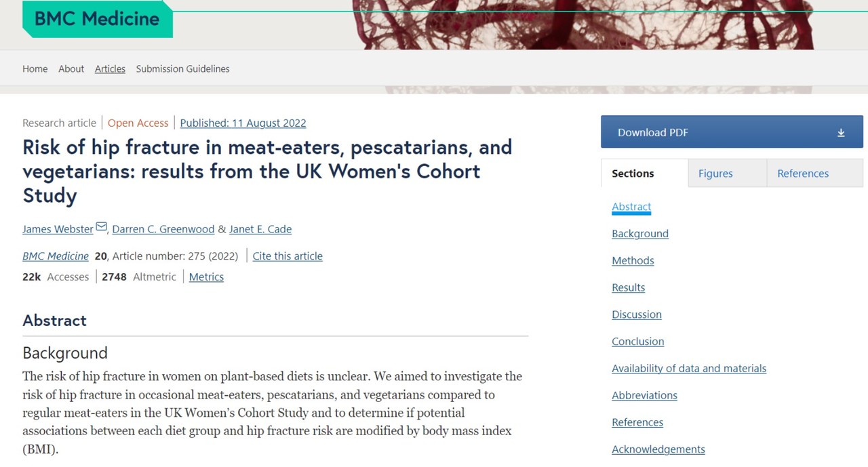The image size is (868, 467).
Task: Click the download arrow icon on PDF button
Action: [x=841, y=133]
